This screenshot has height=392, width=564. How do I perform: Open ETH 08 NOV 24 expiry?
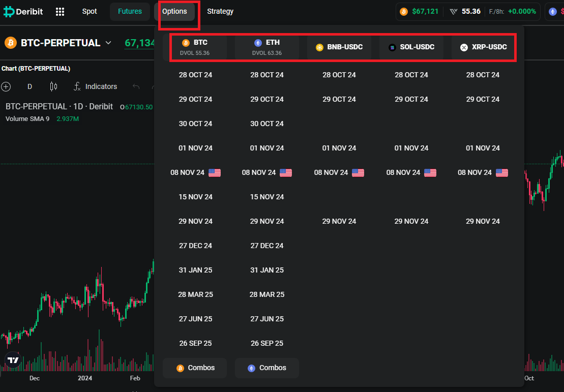pos(267,173)
